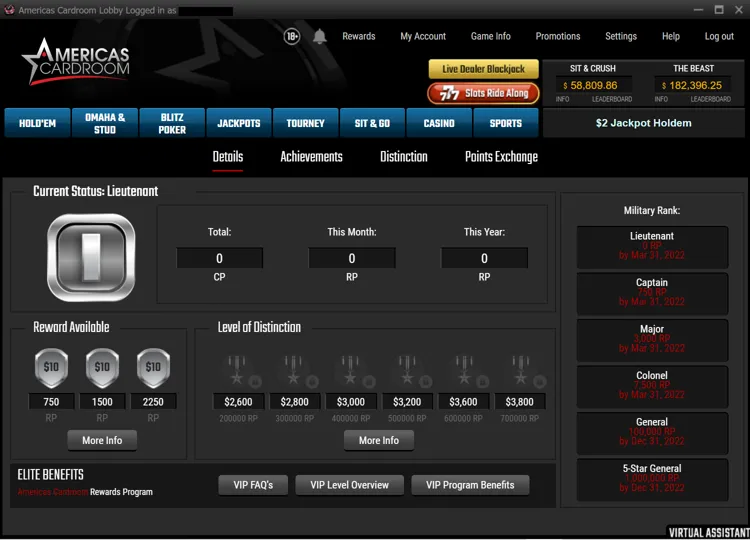
Task: Launch Live Dealer Blackjack
Action: click(x=484, y=69)
